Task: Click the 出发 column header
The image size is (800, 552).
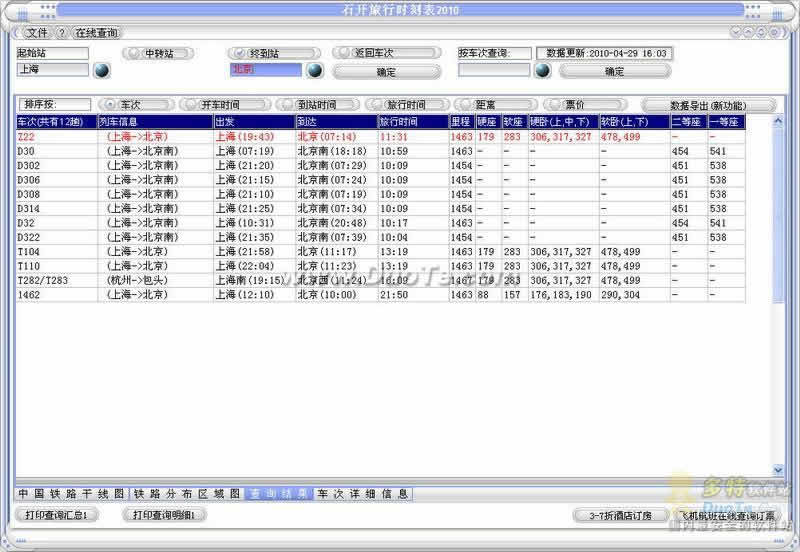Action: click(255, 122)
